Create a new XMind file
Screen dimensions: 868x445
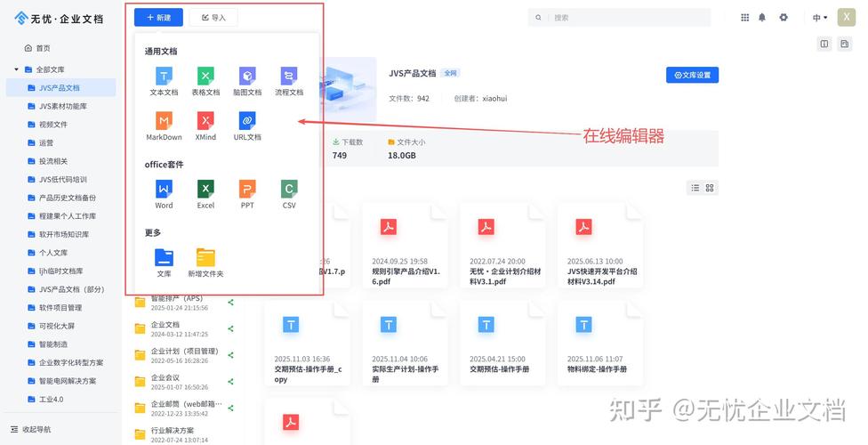coord(205,126)
